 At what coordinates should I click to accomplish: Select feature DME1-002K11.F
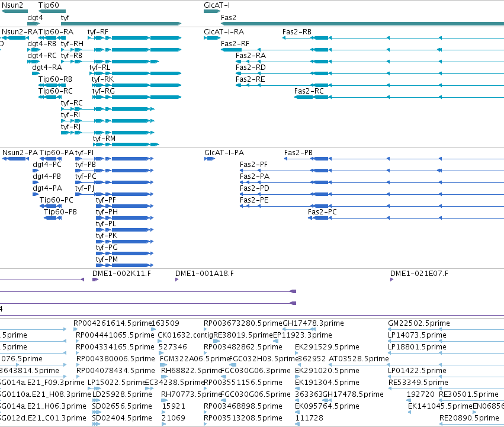coord(121,274)
